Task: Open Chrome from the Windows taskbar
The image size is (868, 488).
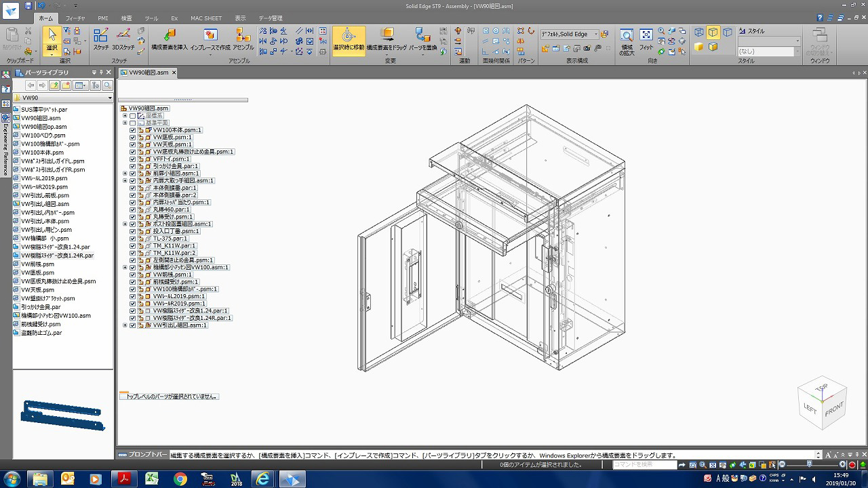Action: (180, 479)
